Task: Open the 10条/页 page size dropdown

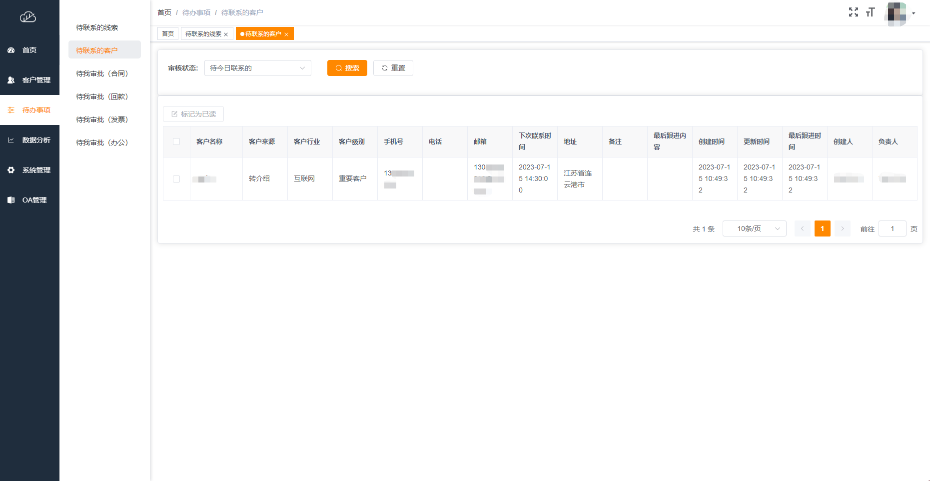Action: [x=754, y=228]
